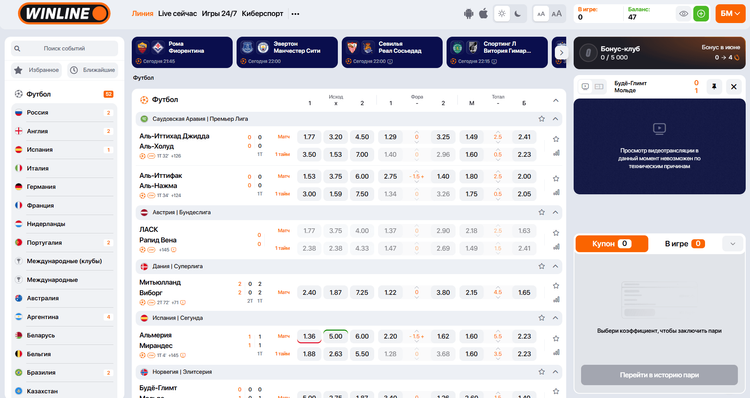Screen dimensions: 750x398
Task: Select odds 1.77 for Аль-Иттихад Джидда win
Action: click(309, 137)
